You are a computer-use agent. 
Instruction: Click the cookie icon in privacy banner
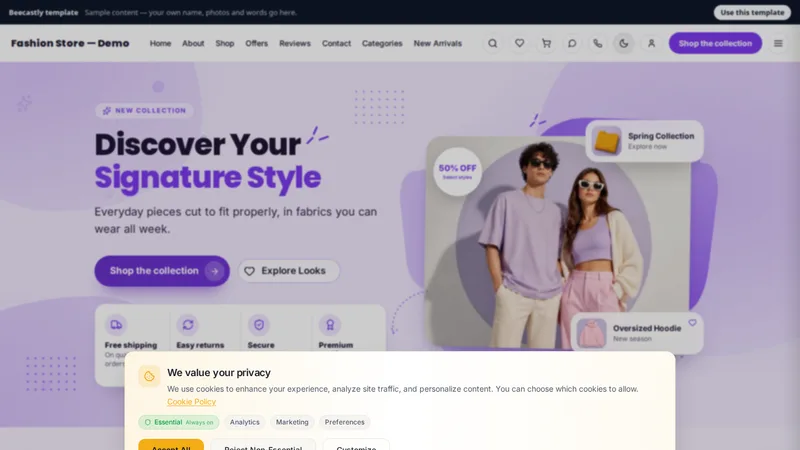pyautogui.click(x=149, y=376)
